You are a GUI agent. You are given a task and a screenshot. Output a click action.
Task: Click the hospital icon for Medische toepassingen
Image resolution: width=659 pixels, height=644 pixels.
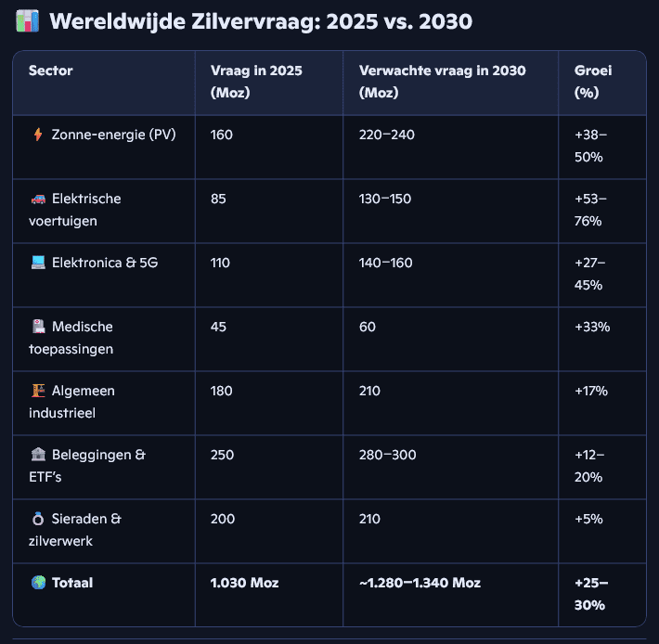point(38,327)
